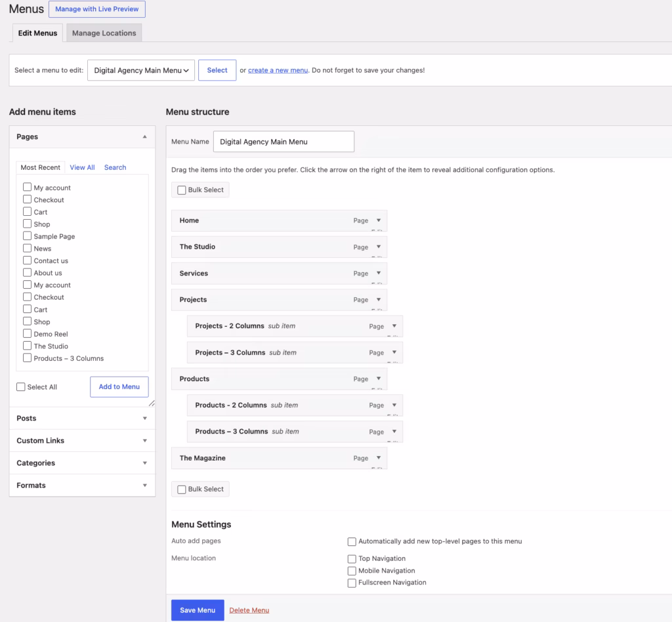The image size is (672, 622).
Task: Select the Search pages tab
Action: click(x=115, y=167)
